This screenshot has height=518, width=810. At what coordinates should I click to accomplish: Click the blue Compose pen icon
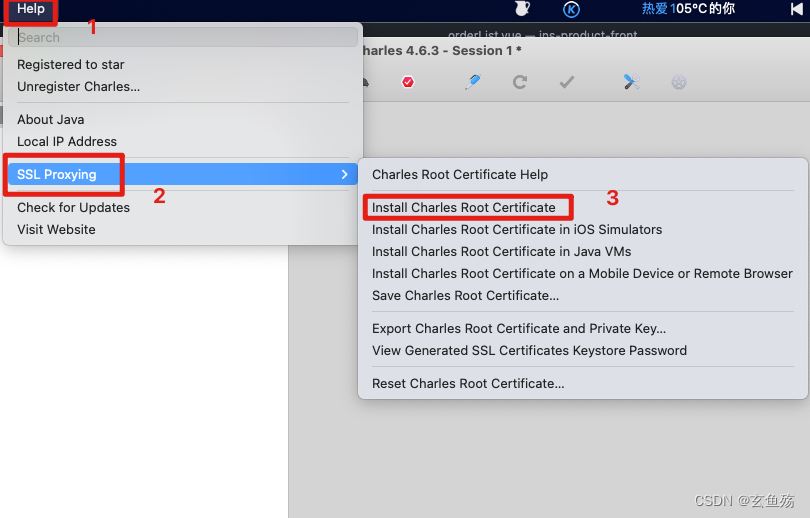coord(472,82)
